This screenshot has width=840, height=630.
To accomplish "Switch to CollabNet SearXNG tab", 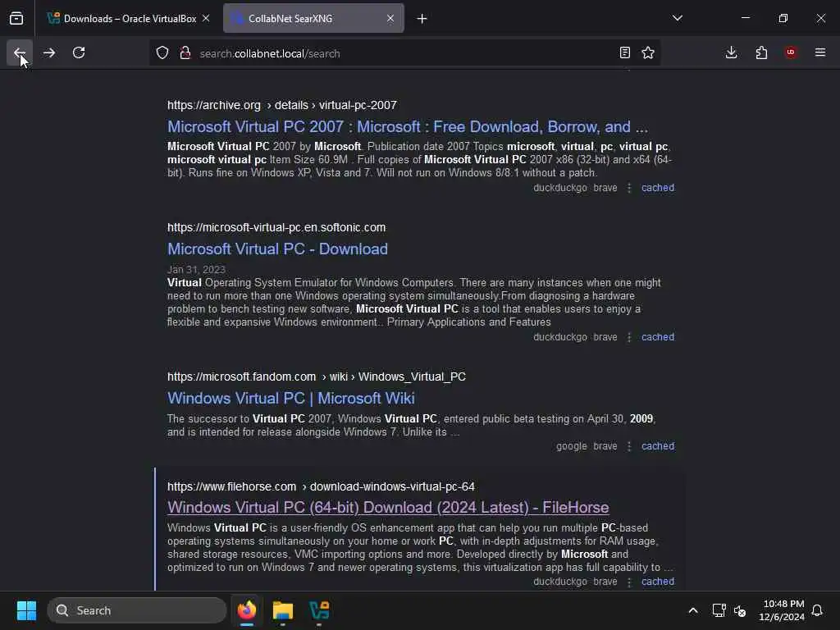I will pos(313,19).
